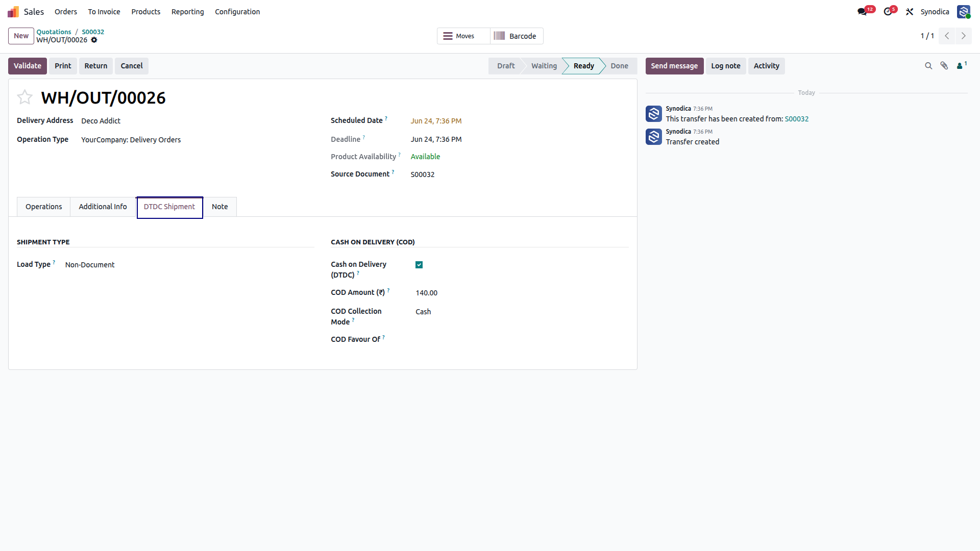Viewport: 980px width, 551px height.
Task: Toggle the Cash on Delivery (DTDC) checkbox
Action: tap(419, 265)
